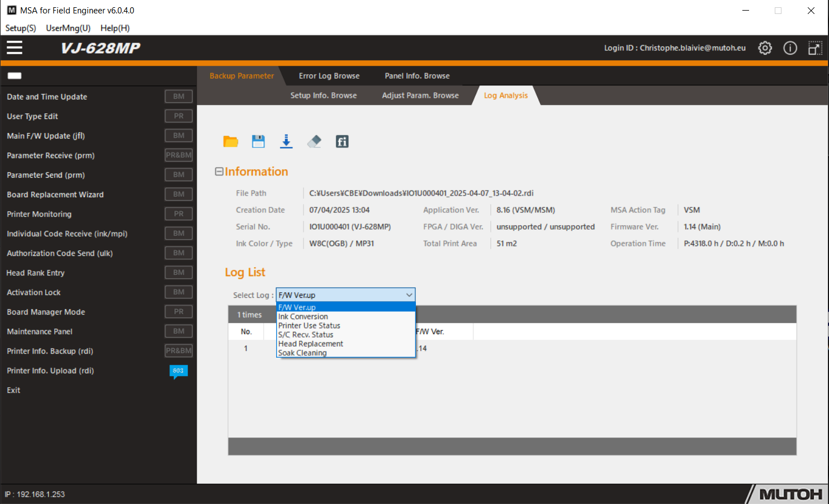The width and height of the screenshot is (829, 504).
Task: Open log file with folder icon
Action: (x=230, y=141)
